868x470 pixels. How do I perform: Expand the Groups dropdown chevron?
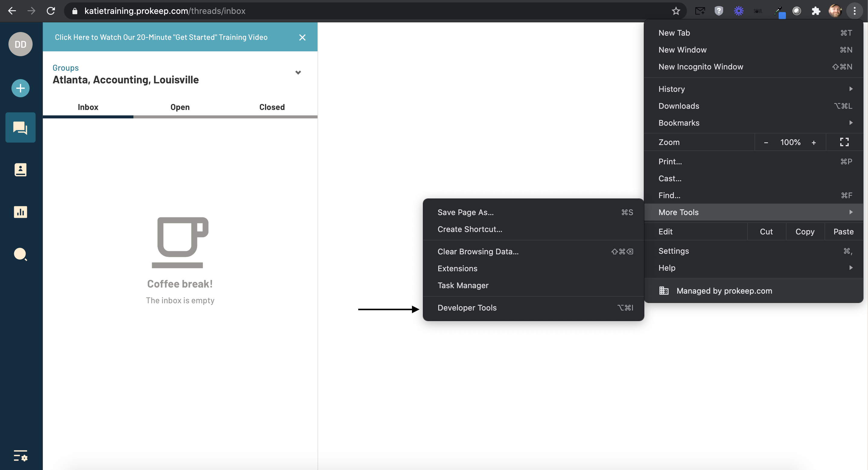(x=298, y=72)
